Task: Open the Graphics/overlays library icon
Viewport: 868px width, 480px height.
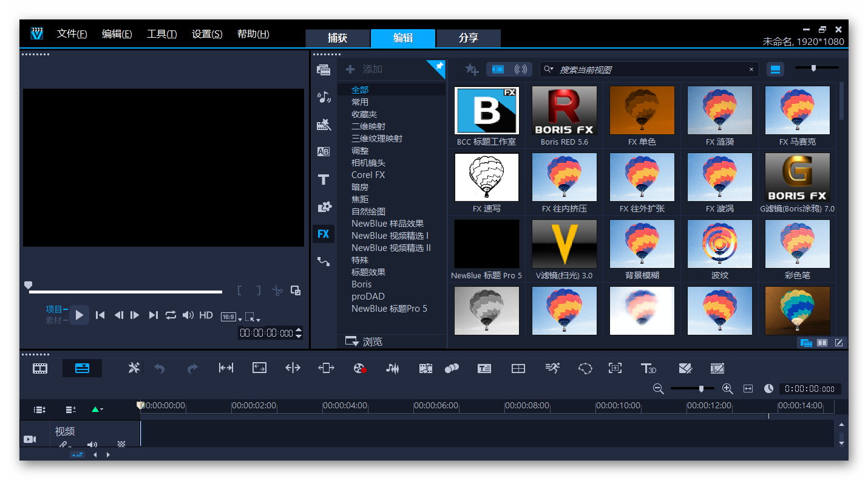Action: point(324,207)
